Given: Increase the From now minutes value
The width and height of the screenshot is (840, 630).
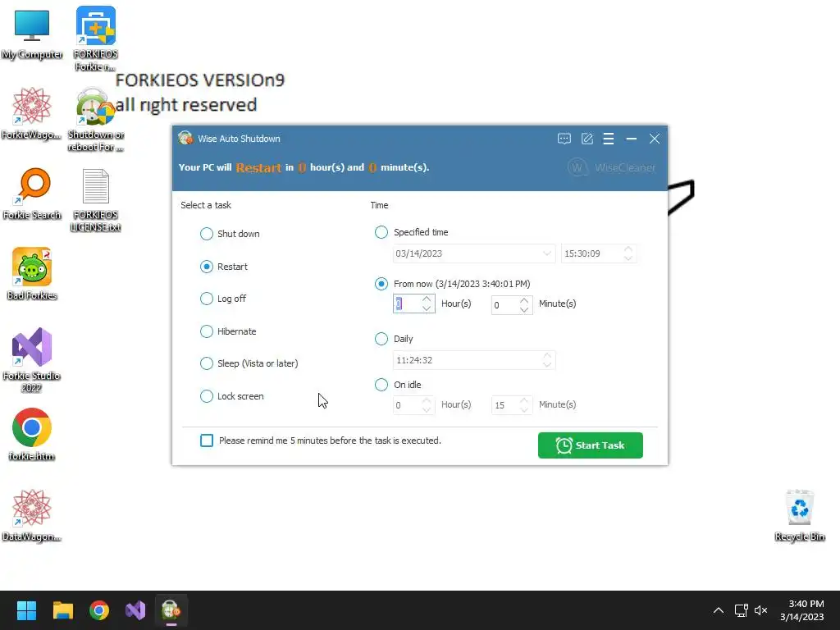Looking at the screenshot, I should click(524, 300).
